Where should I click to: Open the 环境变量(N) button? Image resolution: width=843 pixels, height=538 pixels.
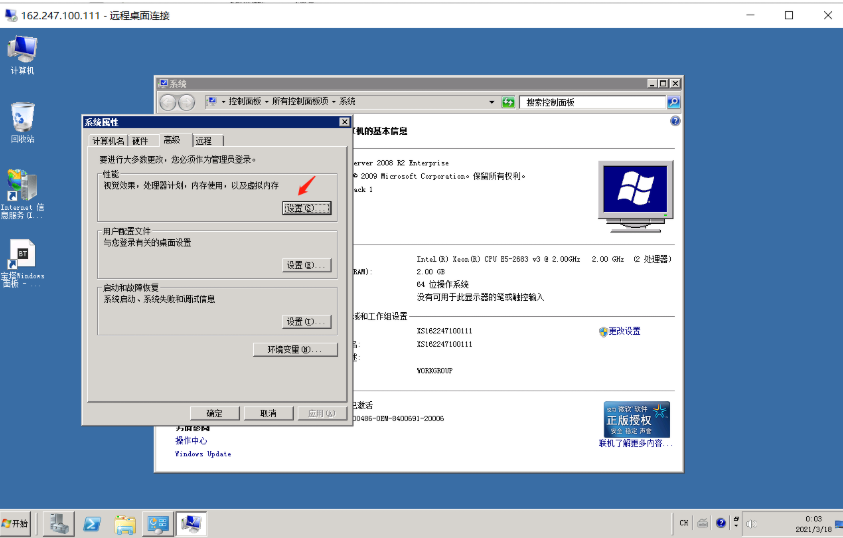click(x=295, y=350)
